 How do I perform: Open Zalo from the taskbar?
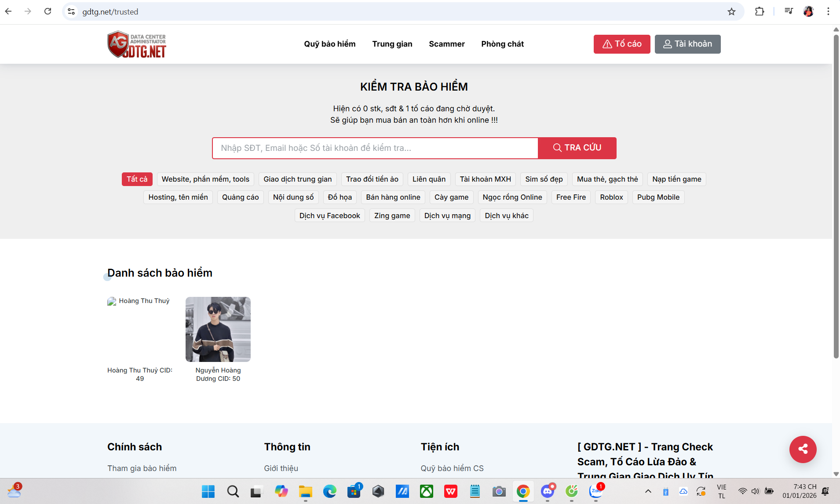pos(596,491)
